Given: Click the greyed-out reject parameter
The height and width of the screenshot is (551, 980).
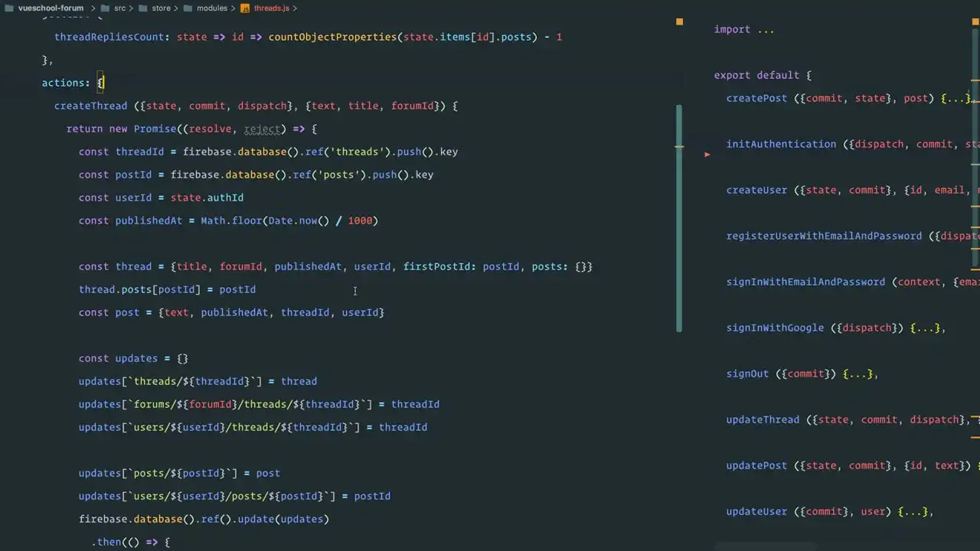Looking at the screenshot, I should (262, 129).
